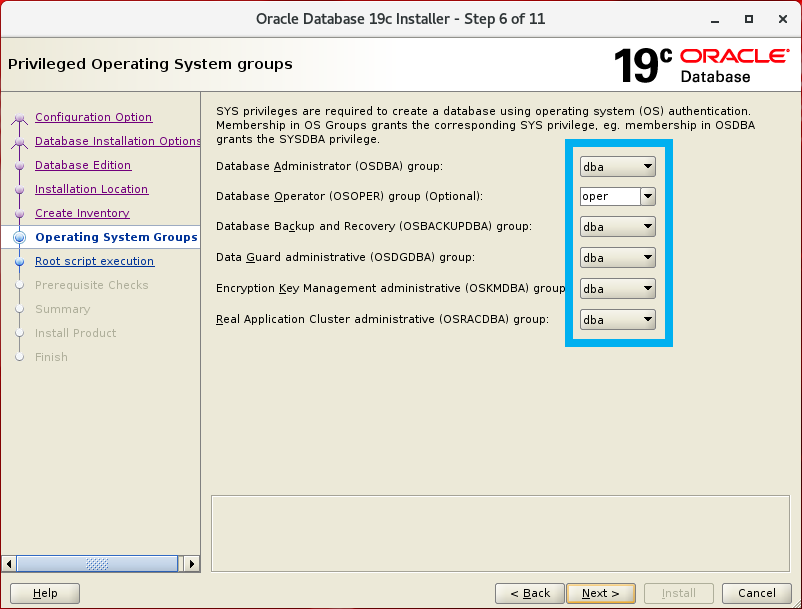
Task: Open the OSRACDBA group dropdown
Action: (x=617, y=320)
